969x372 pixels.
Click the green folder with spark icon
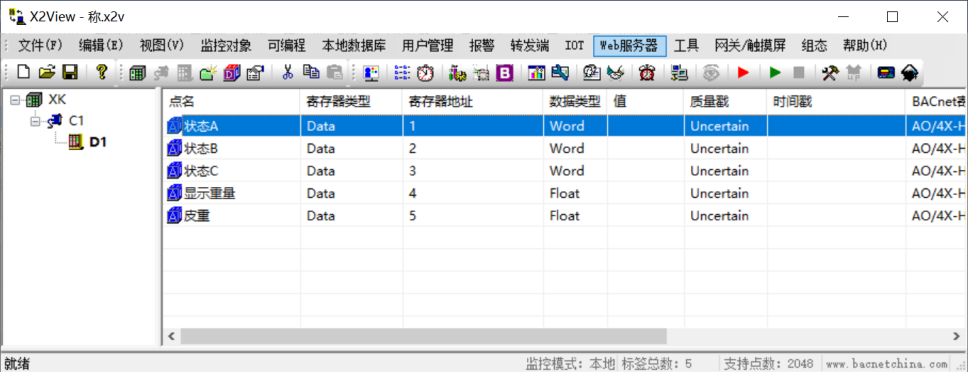tap(208, 73)
